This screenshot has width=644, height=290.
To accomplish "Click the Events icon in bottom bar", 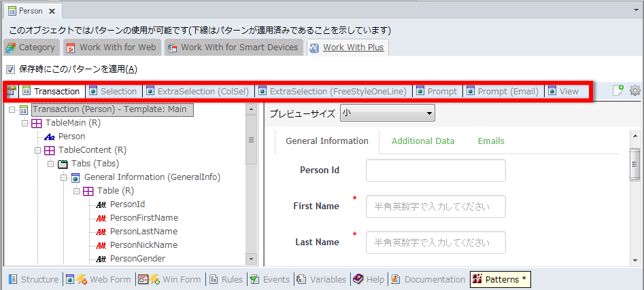I will (x=254, y=279).
